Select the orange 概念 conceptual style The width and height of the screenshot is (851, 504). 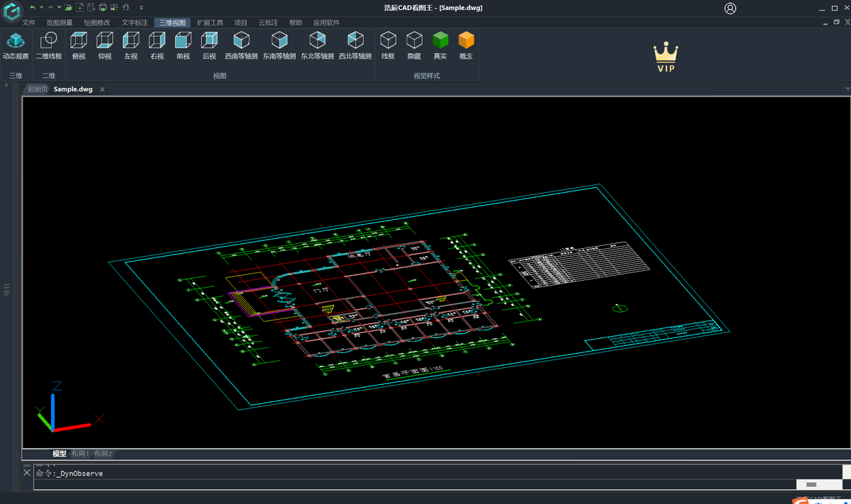(x=466, y=45)
